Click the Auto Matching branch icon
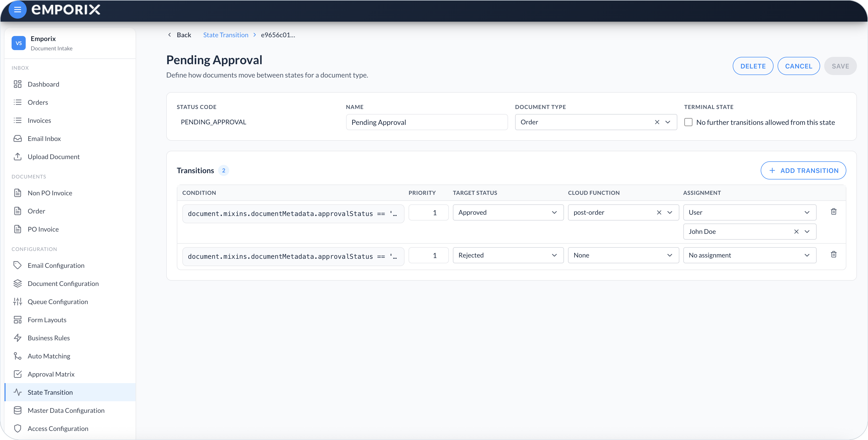This screenshot has height=440, width=868. click(x=18, y=356)
